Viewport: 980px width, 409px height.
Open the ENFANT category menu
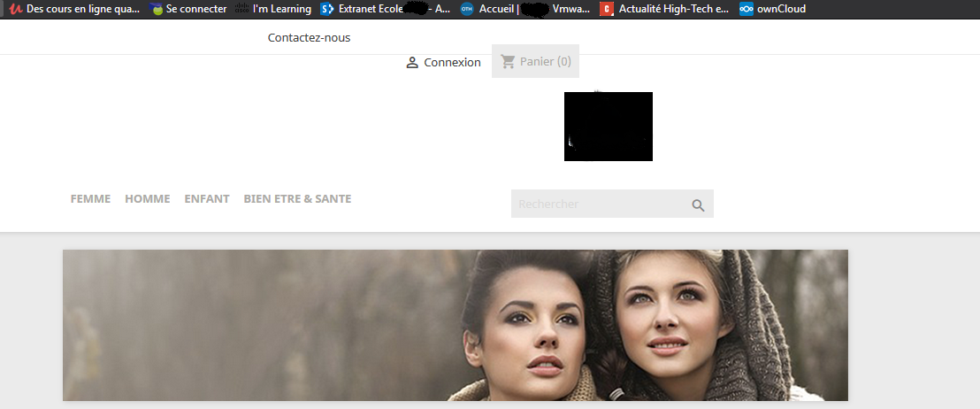point(207,199)
